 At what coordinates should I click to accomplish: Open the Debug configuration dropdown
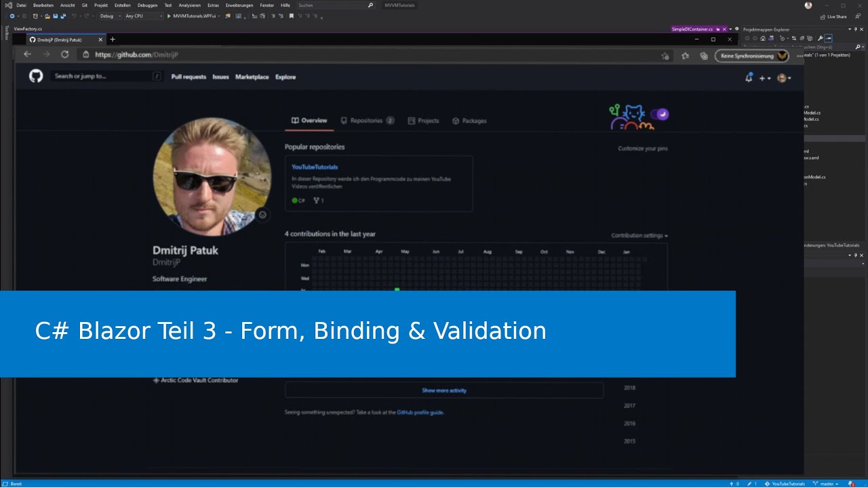click(x=110, y=16)
